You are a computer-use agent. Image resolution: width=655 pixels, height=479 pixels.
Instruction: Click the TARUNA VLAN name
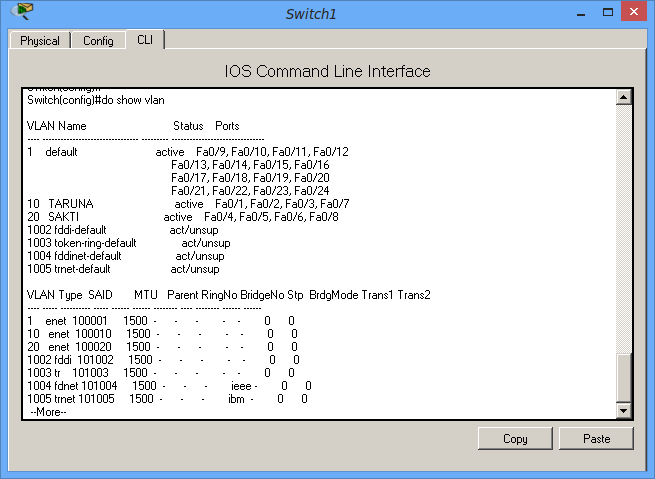(x=71, y=204)
